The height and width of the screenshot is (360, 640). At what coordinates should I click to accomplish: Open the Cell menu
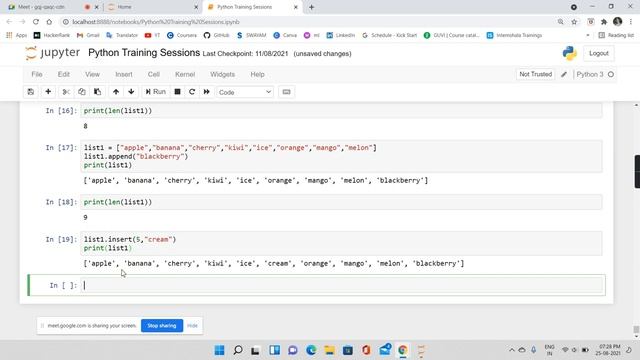pos(153,74)
